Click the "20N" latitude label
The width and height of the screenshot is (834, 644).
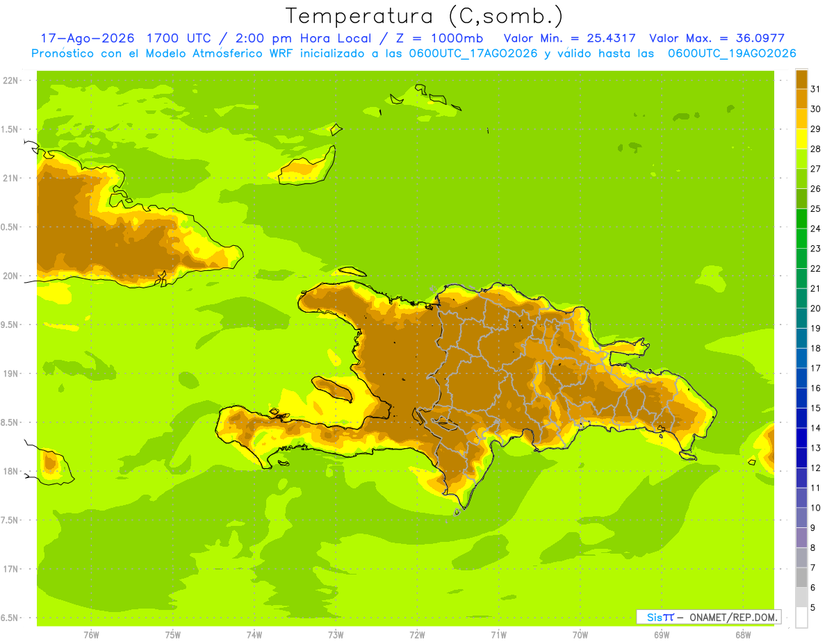pos(11,276)
